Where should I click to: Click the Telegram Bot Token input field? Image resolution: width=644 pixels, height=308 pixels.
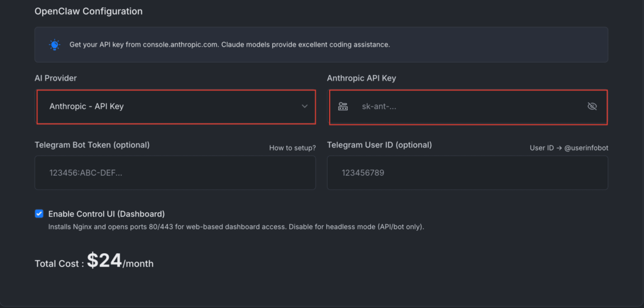pos(175,173)
